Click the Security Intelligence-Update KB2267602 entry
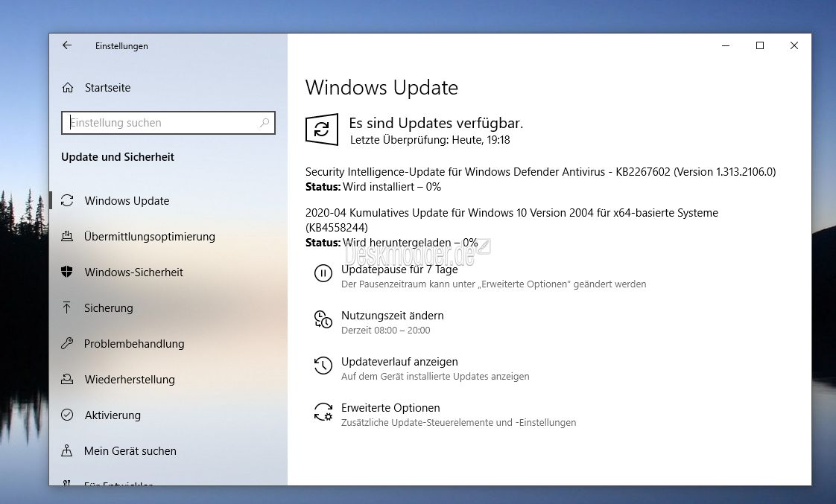836x504 pixels. [540, 172]
